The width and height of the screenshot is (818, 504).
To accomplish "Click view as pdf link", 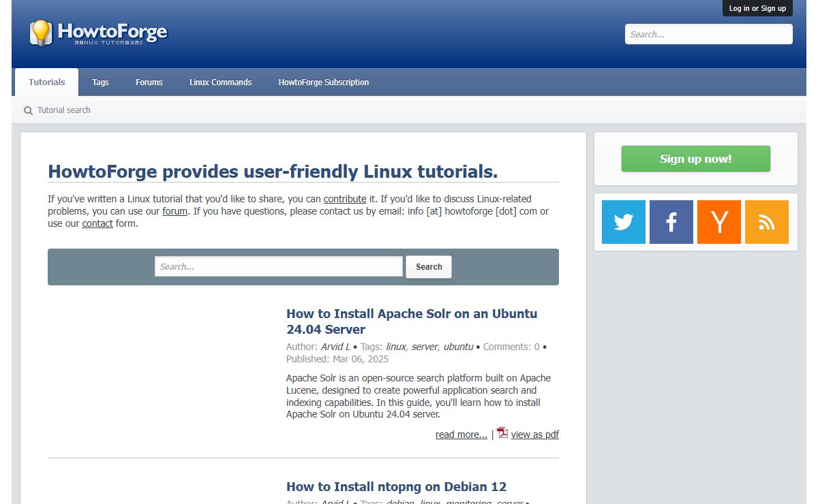I will click(x=535, y=435).
